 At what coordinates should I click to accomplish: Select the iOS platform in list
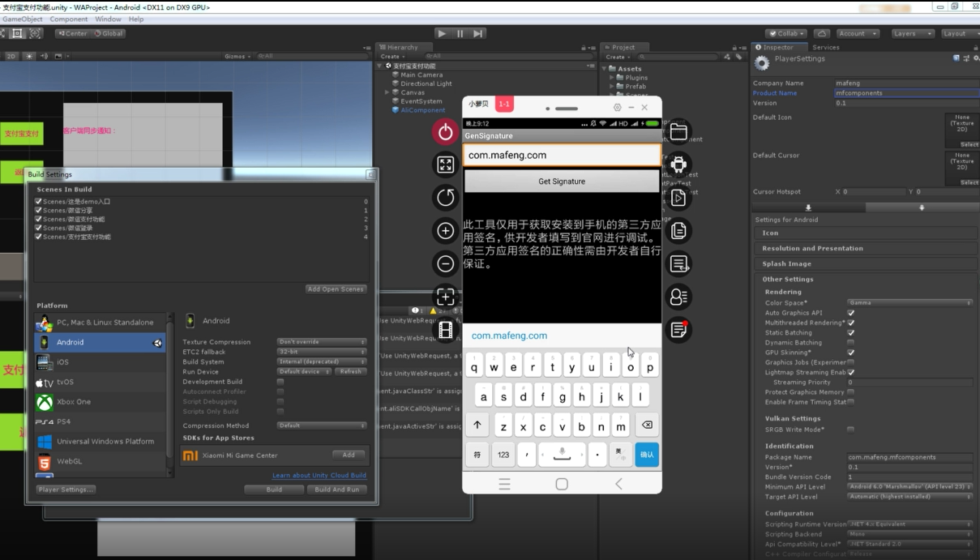point(100,362)
